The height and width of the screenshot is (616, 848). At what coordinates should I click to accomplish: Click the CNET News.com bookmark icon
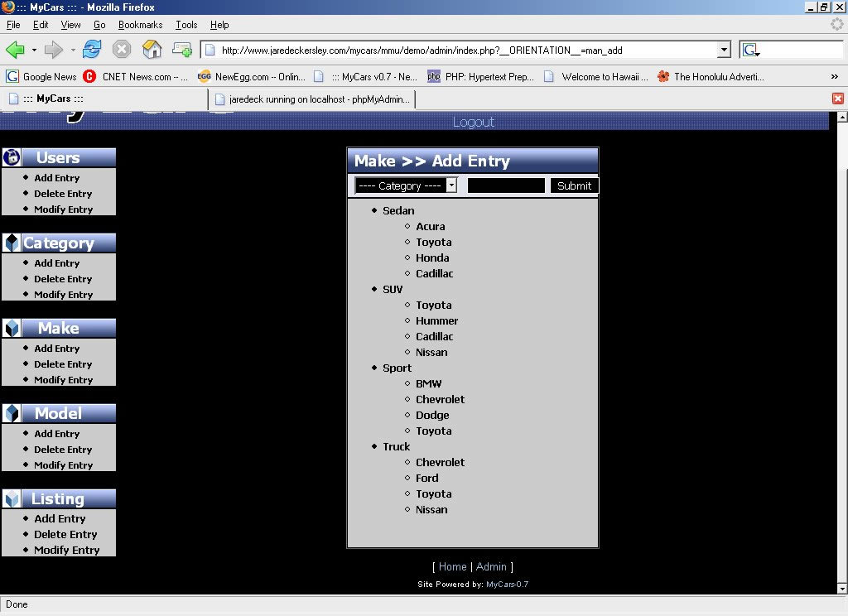89,76
